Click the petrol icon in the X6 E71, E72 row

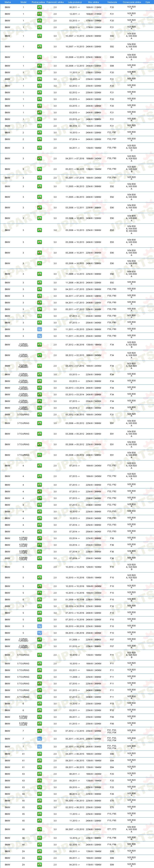40,829
